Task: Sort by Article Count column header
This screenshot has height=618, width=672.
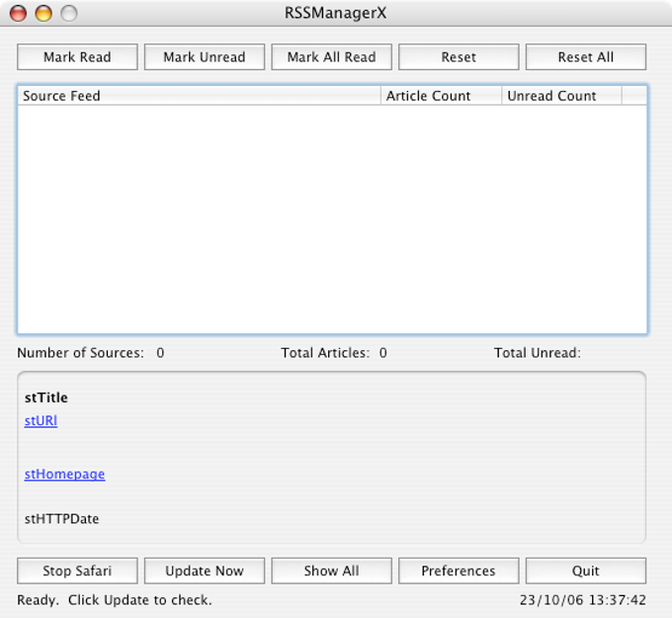Action: click(x=441, y=96)
